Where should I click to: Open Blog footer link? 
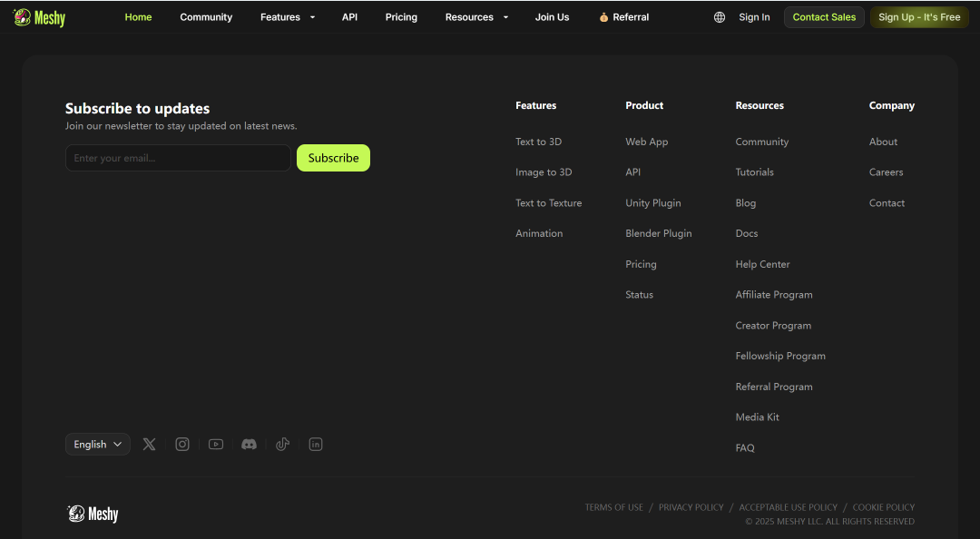coord(746,203)
